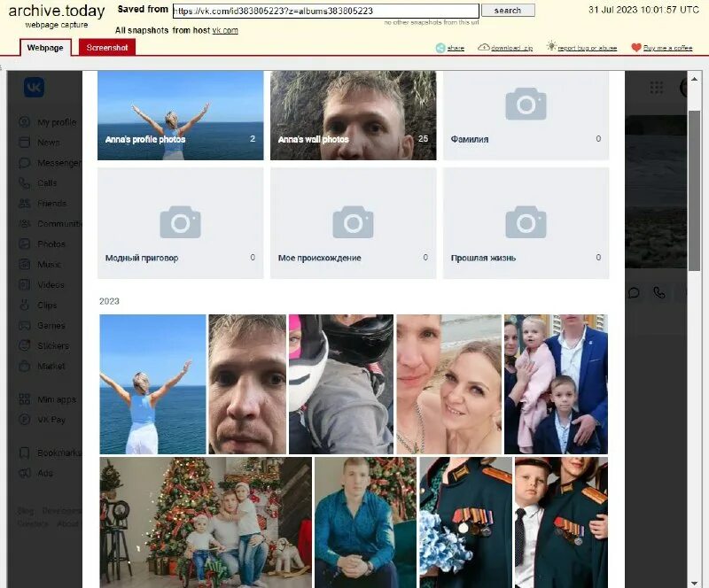
Task: Click the Buy me a coffee heart icon
Action: (x=636, y=48)
